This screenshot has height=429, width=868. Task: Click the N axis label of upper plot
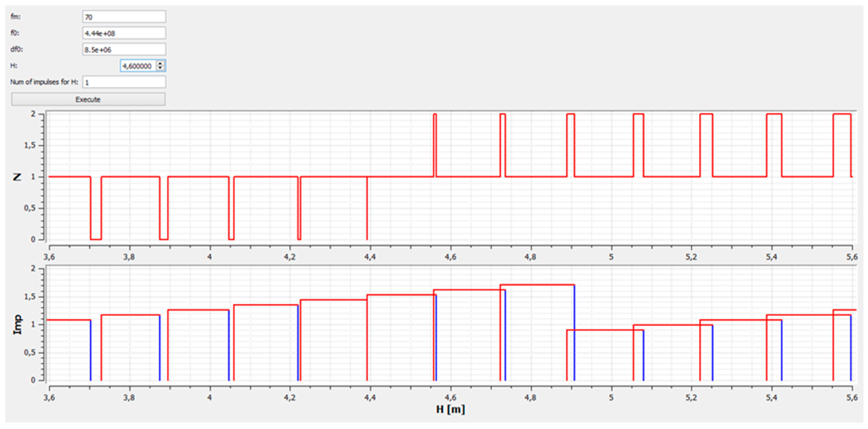pyautogui.click(x=17, y=177)
